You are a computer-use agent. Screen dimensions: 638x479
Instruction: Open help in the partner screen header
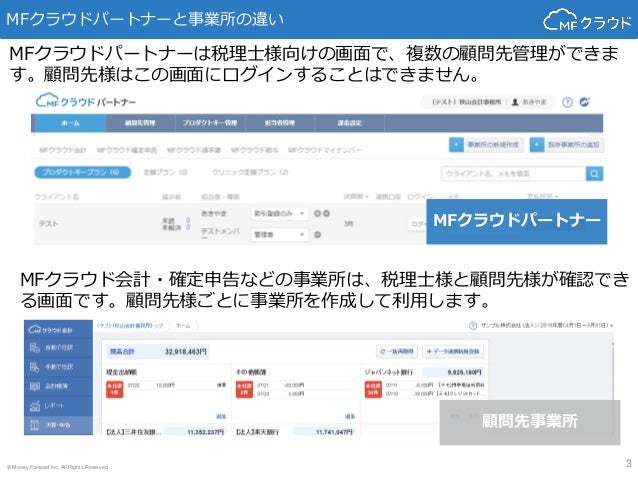tap(567, 102)
